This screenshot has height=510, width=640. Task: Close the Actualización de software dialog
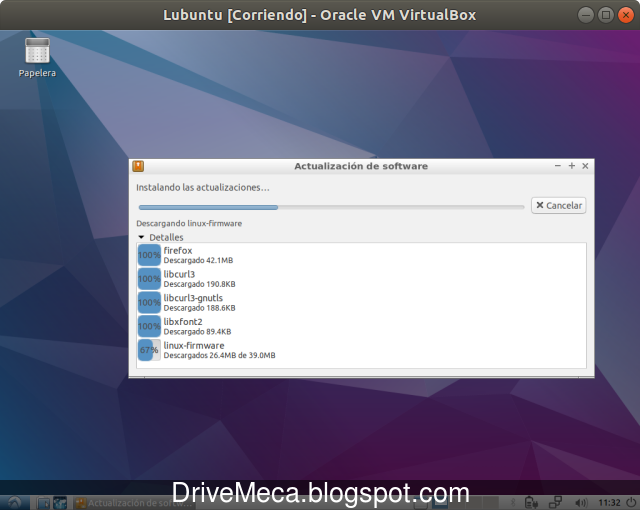coord(585,166)
